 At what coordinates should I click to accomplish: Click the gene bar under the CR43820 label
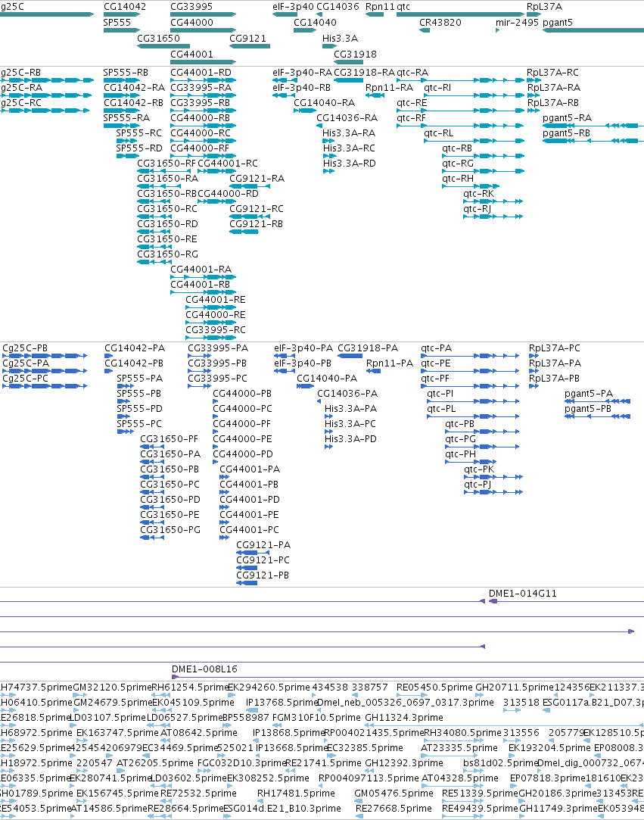(425, 30)
